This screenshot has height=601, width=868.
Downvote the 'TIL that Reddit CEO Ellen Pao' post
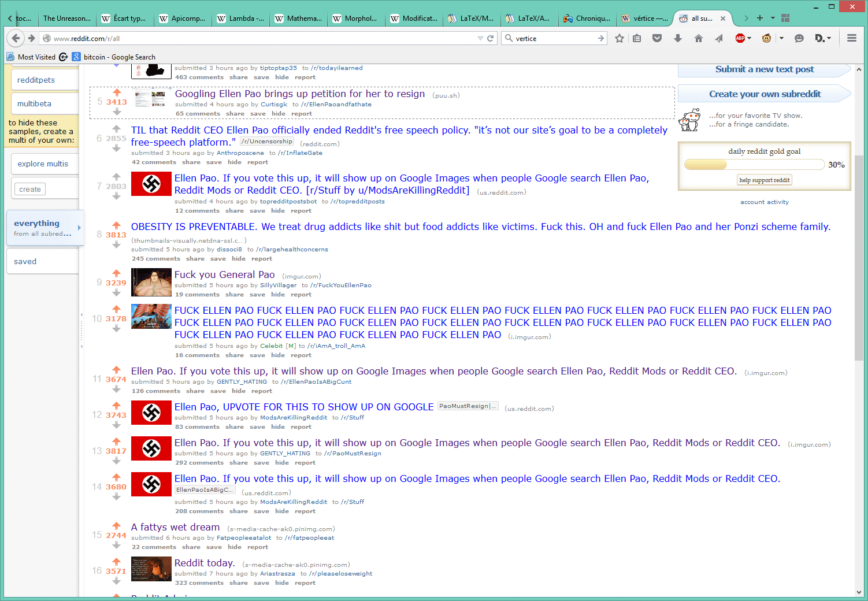click(117, 149)
